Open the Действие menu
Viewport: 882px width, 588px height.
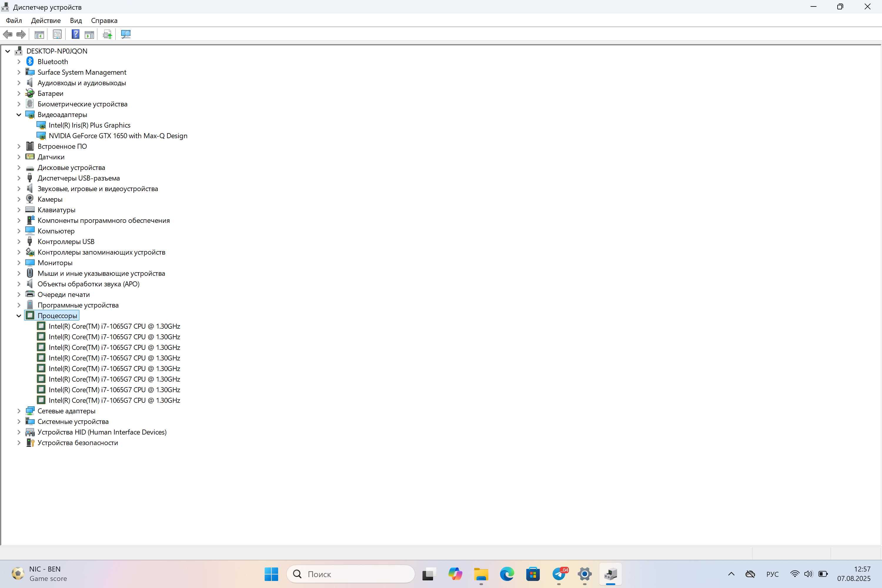pos(46,20)
